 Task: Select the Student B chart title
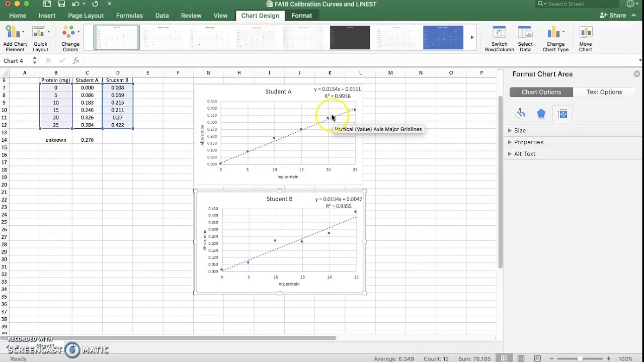coord(279,199)
